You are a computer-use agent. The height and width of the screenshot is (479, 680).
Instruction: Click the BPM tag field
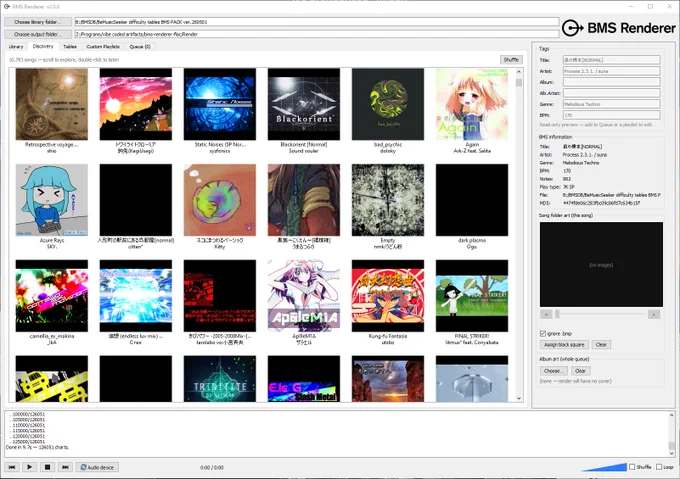pos(611,115)
